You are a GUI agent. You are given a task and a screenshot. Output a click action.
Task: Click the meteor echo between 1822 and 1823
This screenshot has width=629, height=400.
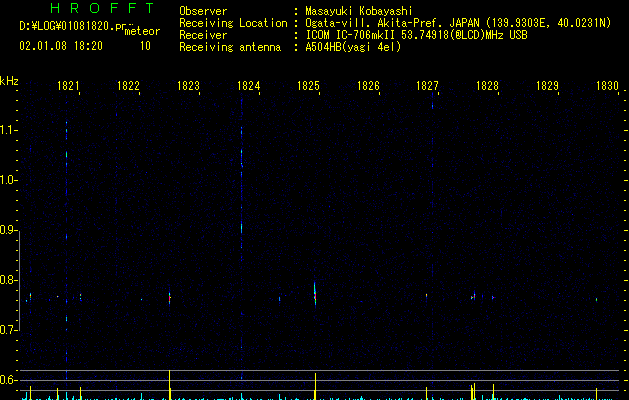pyautogui.click(x=170, y=298)
